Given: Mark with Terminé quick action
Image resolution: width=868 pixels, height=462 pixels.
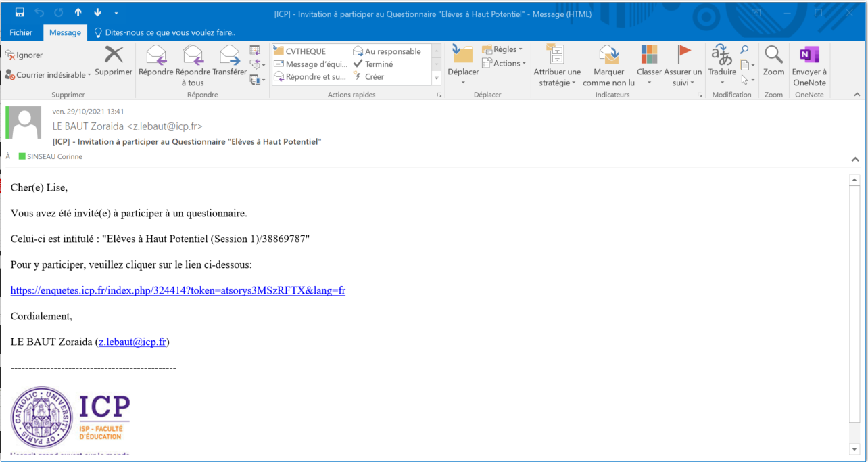Looking at the screenshot, I should (373, 64).
